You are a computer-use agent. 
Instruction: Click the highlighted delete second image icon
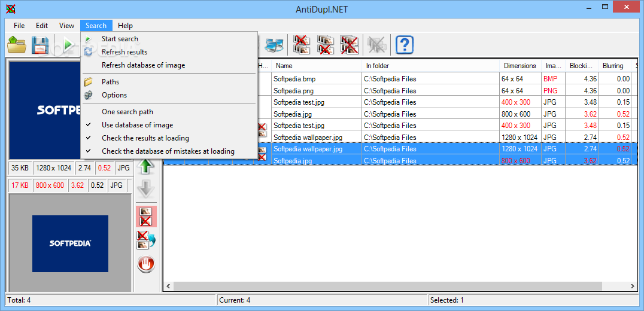146,217
